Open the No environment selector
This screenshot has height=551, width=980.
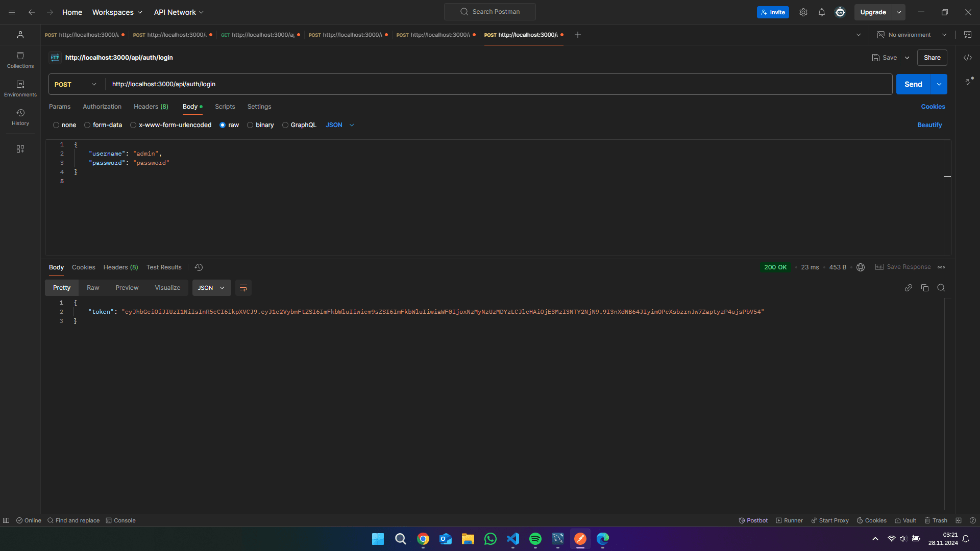point(911,34)
